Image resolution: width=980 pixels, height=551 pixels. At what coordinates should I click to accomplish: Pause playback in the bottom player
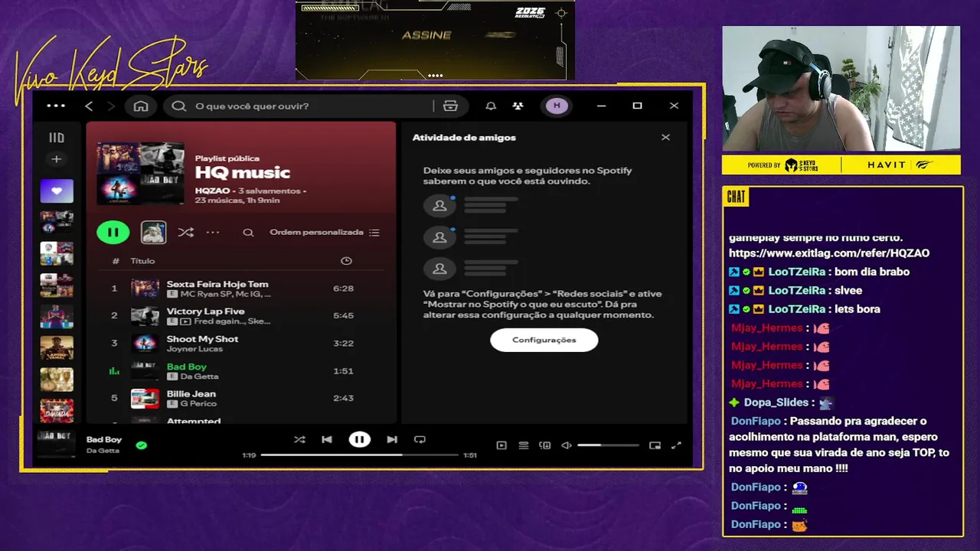pyautogui.click(x=359, y=439)
